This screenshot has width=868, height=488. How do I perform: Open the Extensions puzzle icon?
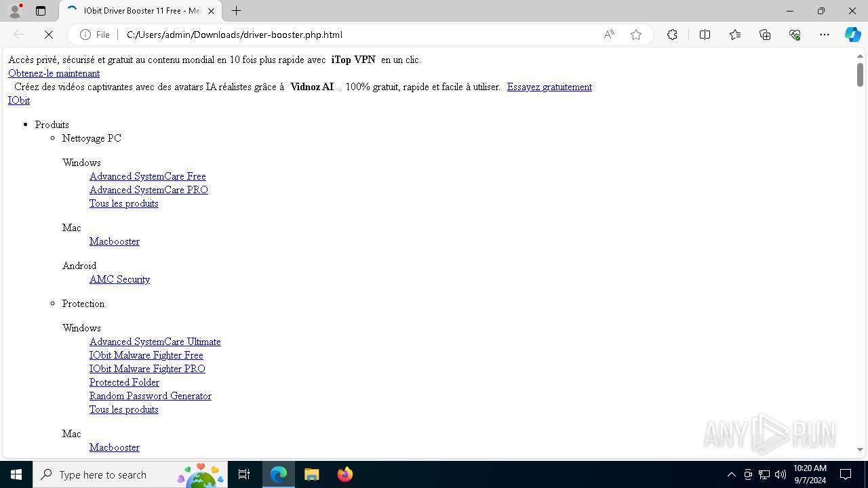672,35
